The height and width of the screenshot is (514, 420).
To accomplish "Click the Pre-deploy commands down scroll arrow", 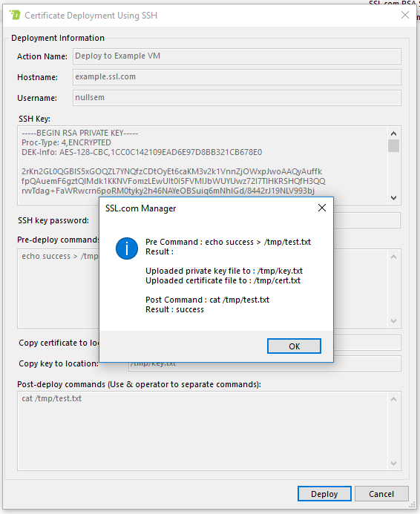I will click(394, 321).
